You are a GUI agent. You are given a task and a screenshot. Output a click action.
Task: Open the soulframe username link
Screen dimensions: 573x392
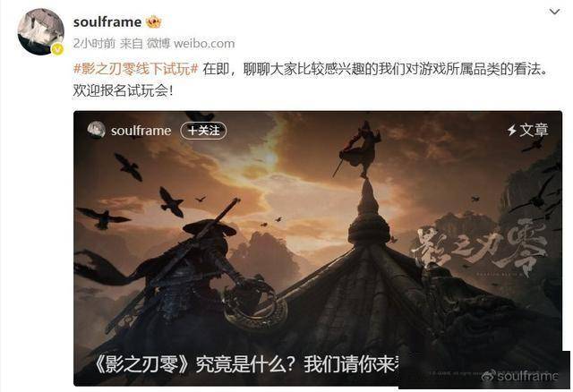click(x=107, y=21)
